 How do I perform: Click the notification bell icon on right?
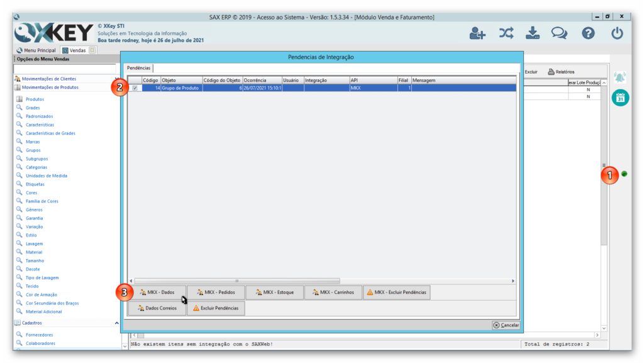[x=620, y=77]
